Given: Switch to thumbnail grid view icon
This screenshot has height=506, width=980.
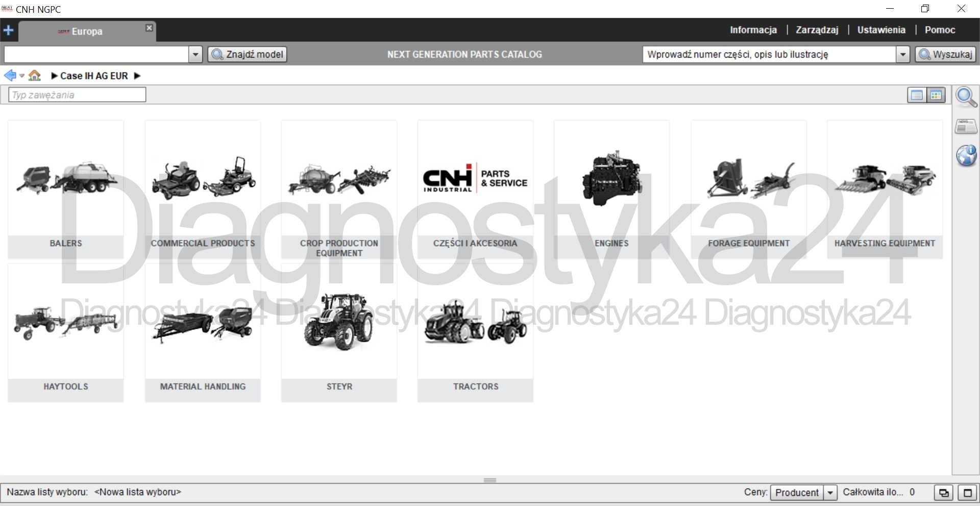Looking at the screenshot, I should (x=936, y=95).
